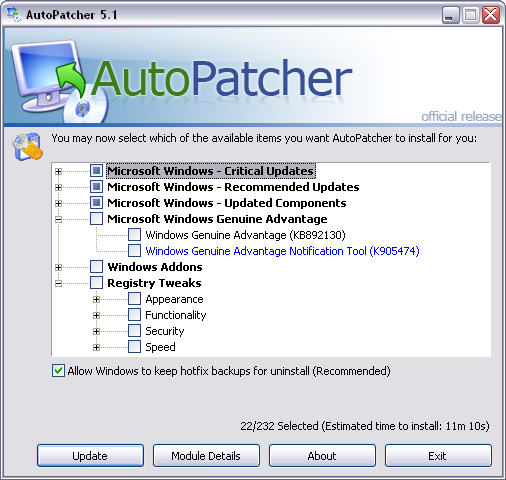Collapse the Microsoft Windows Genuine Advantage node
This screenshot has width=506, height=480.
[58, 219]
